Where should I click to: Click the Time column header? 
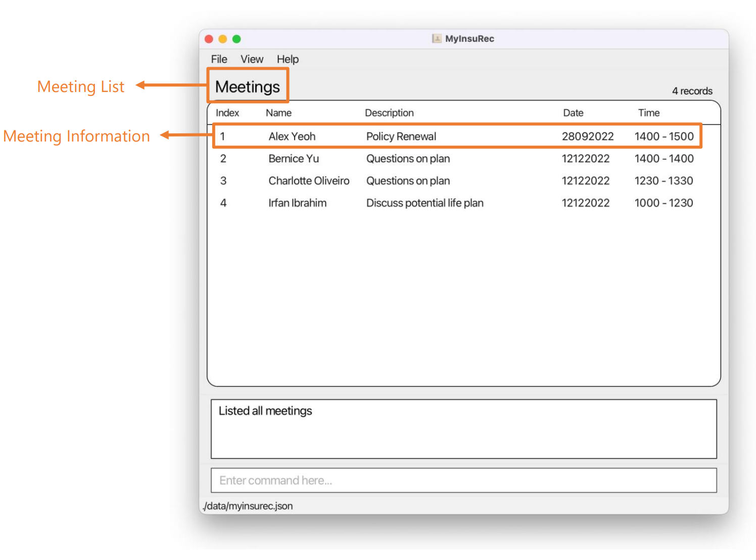coord(648,113)
